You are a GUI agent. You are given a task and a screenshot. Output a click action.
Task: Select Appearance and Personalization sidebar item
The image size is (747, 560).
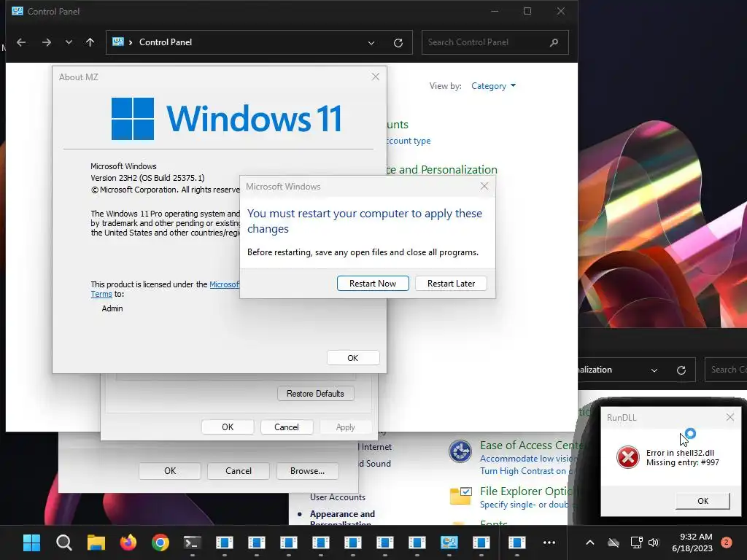(x=342, y=518)
